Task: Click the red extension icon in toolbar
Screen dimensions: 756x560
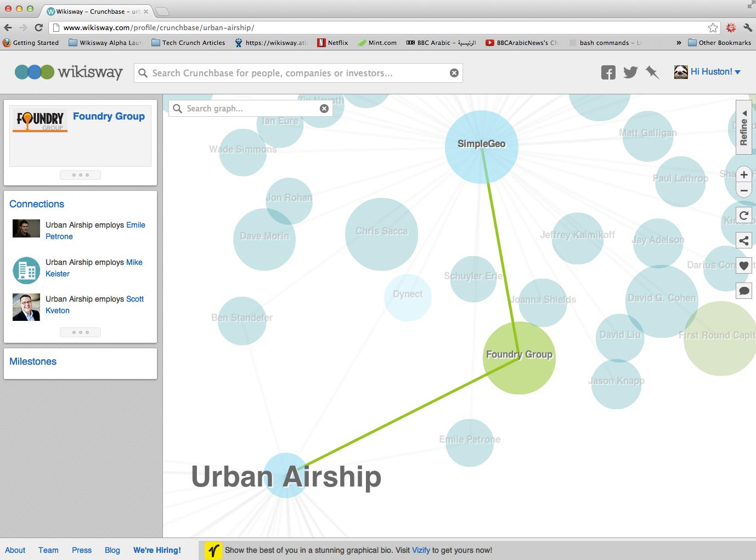Action: (x=731, y=27)
